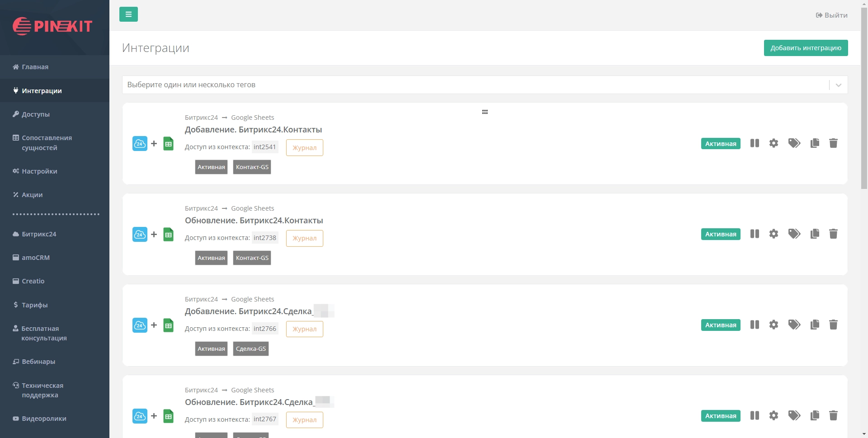
Task: Open Тарифы page from sidebar
Action: point(34,305)
